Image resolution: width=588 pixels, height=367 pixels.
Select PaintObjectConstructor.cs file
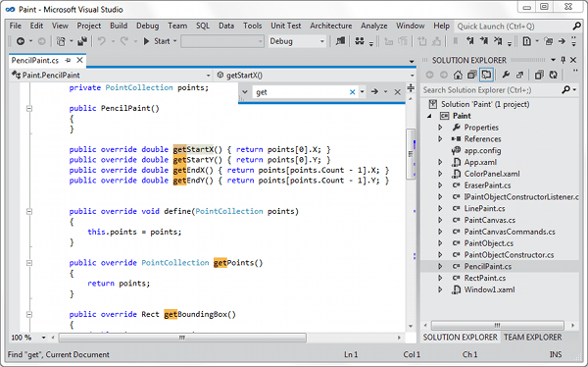[509, 255]
